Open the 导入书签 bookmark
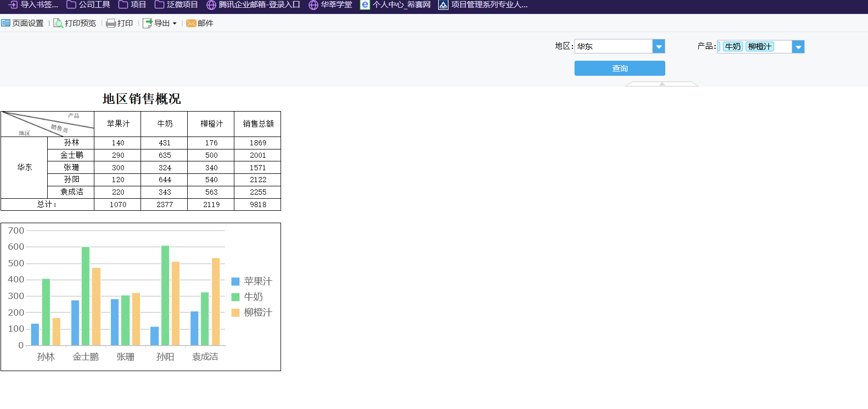This screenshot has height=409, width=868. point(33,5)
